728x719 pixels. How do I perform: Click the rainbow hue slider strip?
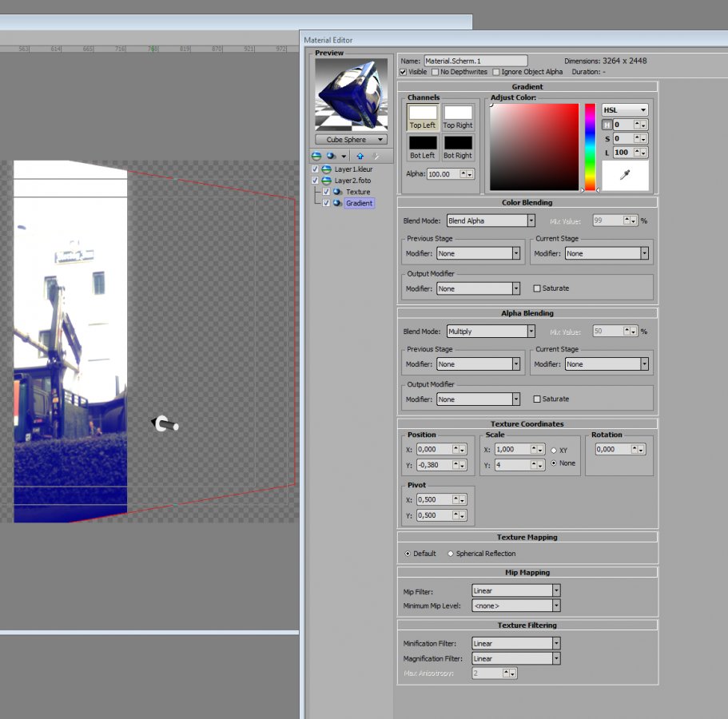pos(591,147)
